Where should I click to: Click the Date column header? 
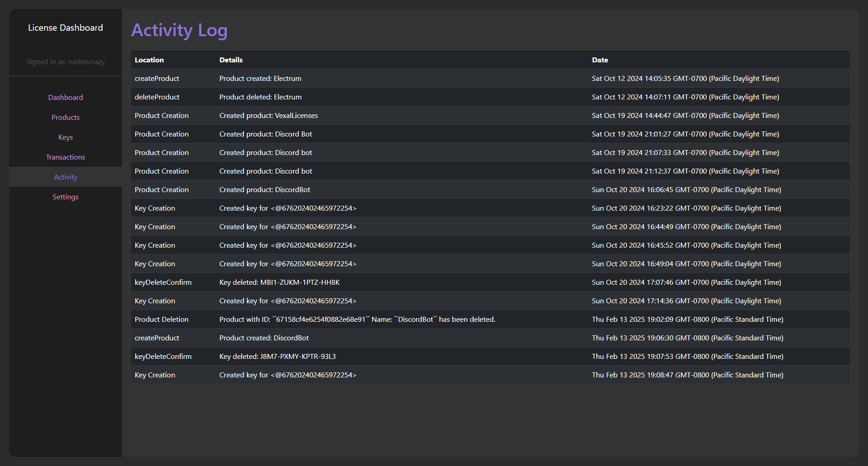point(600,60)
